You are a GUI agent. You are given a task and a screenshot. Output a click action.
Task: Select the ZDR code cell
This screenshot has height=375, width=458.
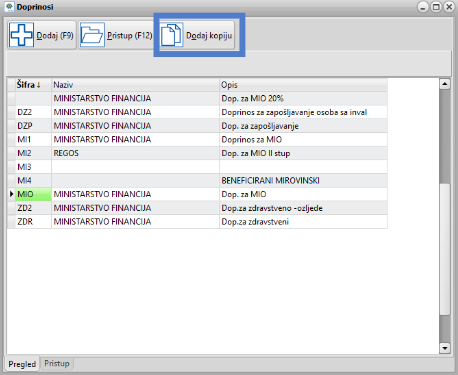tap(33, 222)
